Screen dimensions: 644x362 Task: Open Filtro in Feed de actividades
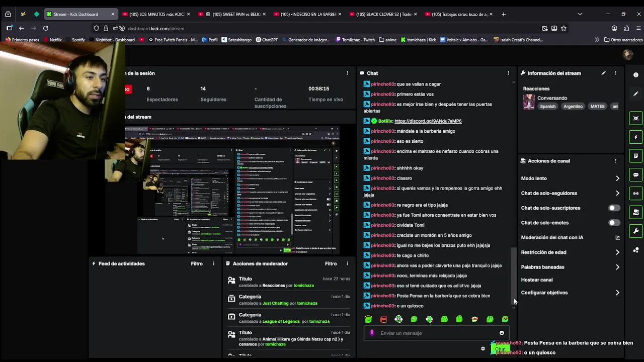coord(197,263)
